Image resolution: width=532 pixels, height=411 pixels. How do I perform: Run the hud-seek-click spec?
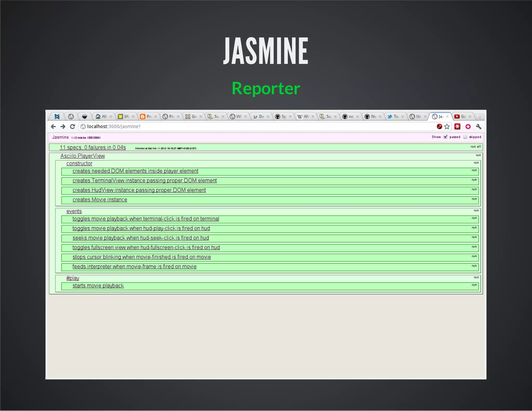(x=474, y=237)
